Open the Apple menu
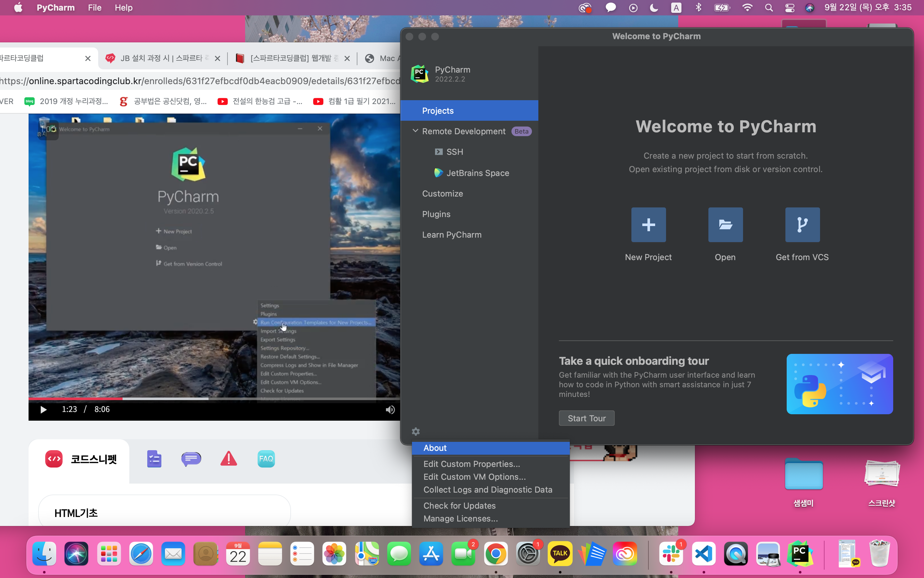The height and width of the screenshot is (578, 924). pyautogui.click(x=18, y=8)
